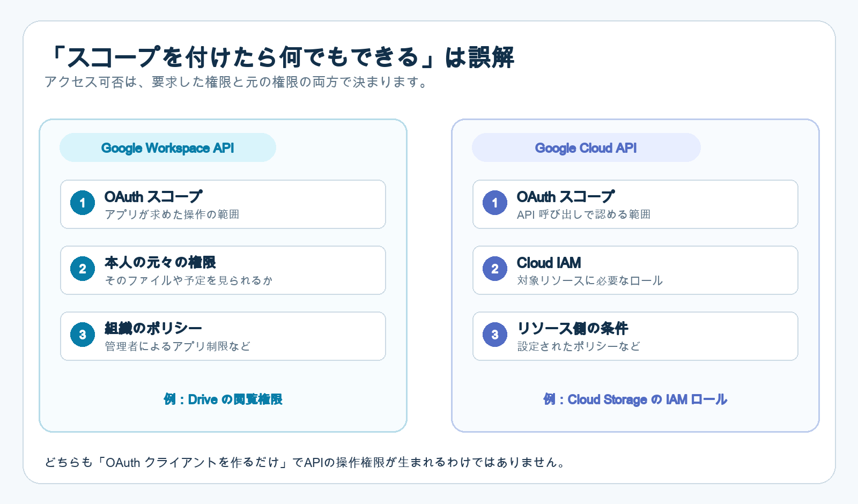Click the Cloud IAM heading
Screen dimensions: 858x504
549,263
